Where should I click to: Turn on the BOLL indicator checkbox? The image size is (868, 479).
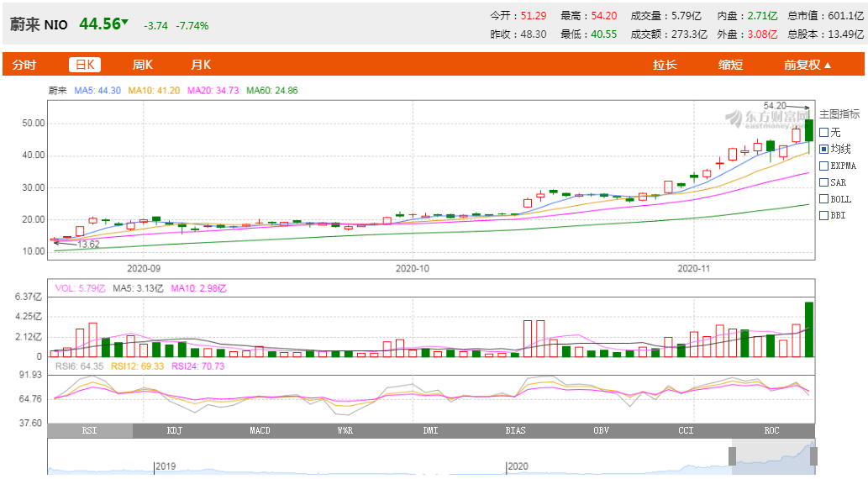pyautogui.click(x=823, y=199)
